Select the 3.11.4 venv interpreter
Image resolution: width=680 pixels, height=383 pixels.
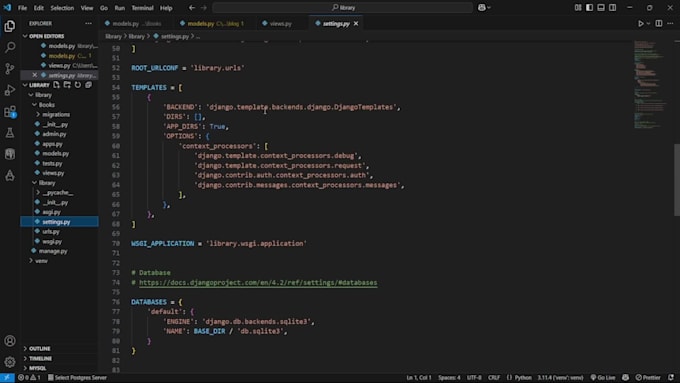(x=560, y=378)
